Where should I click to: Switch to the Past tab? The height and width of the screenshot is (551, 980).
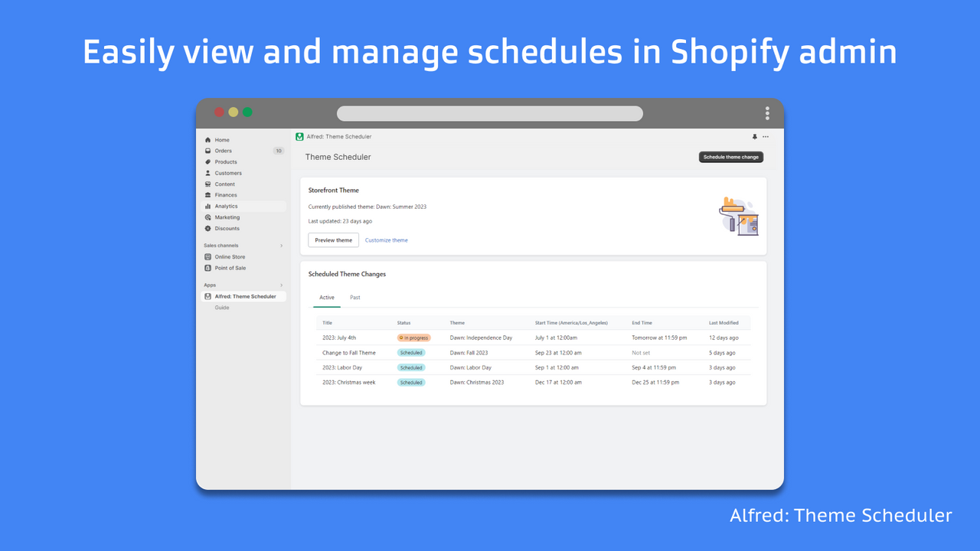click(x=355, y=298)
